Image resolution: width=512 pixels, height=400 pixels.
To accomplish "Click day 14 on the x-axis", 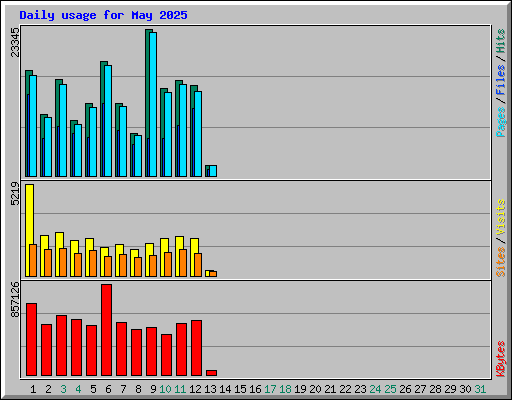I will tap(225, 389).
